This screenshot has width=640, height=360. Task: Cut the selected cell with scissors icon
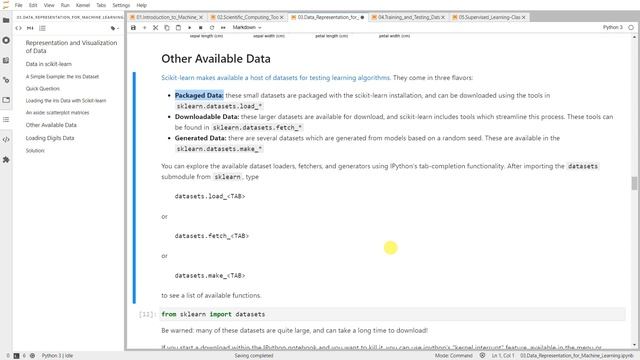click(x=156, y=27)
